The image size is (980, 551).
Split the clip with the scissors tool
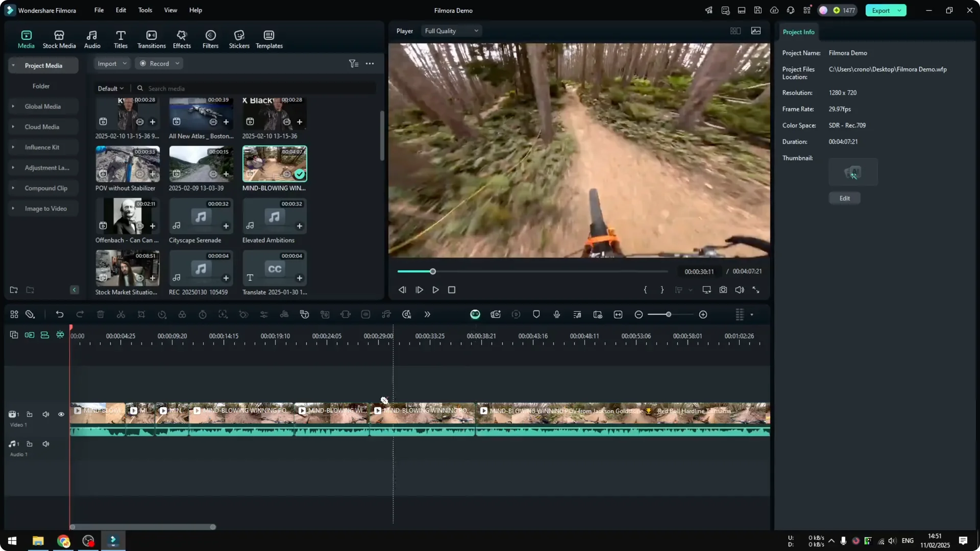pyautogui.click(x=121, y=314)
